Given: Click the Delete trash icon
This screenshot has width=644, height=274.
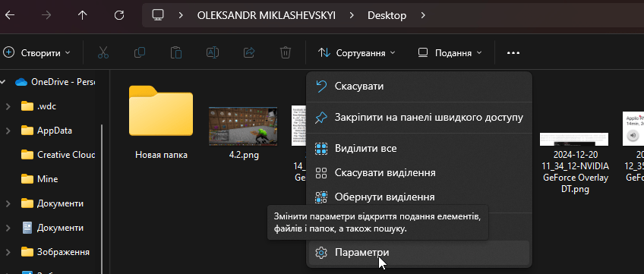Looking at the screenshot, I should (x=286, y=52).
